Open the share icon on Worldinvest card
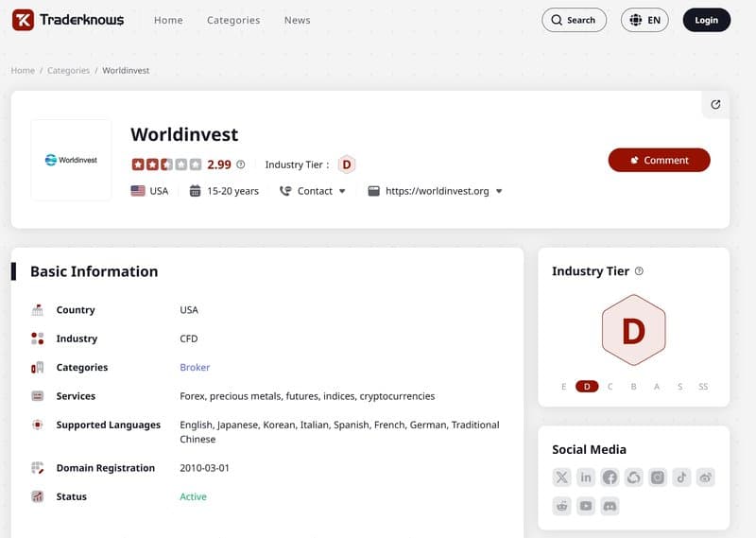This screenshot has width=756, height=538. point(715,104)
